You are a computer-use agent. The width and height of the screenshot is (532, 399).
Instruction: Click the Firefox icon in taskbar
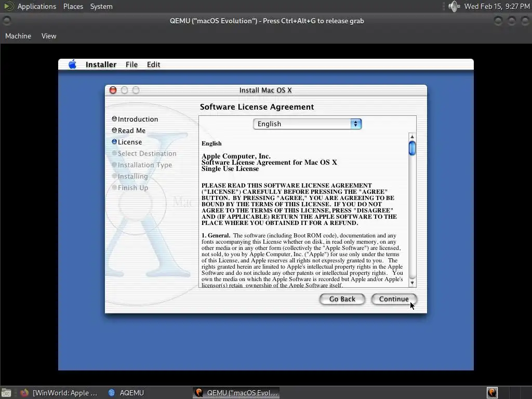tap(24, 393)
